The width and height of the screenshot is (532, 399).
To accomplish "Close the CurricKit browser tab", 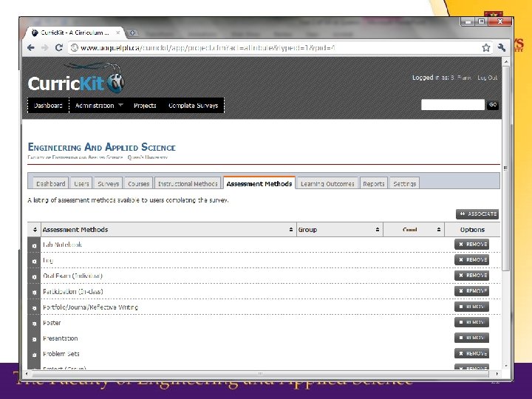I will pos(117,33).
